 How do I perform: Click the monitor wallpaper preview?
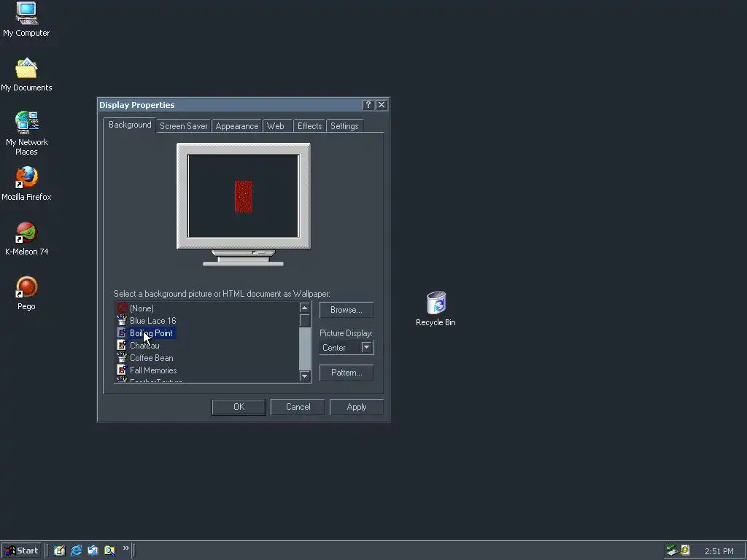(x=244, y=195)
